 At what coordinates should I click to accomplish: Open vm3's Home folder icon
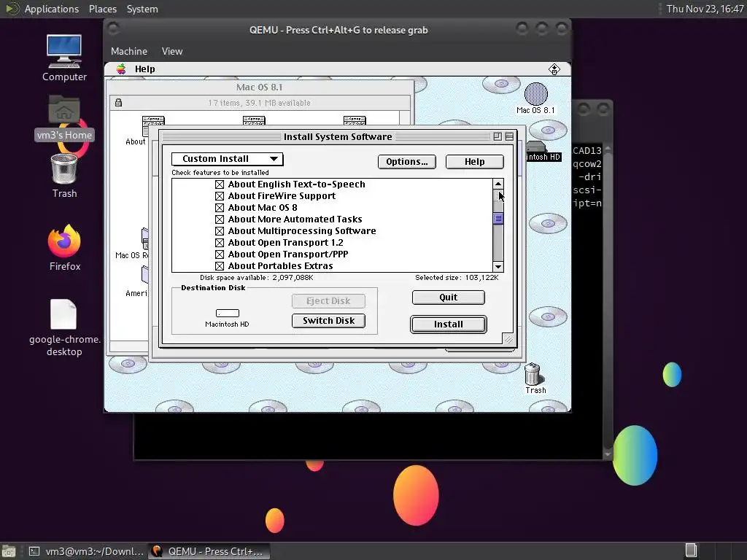click(x=64, y=111)
